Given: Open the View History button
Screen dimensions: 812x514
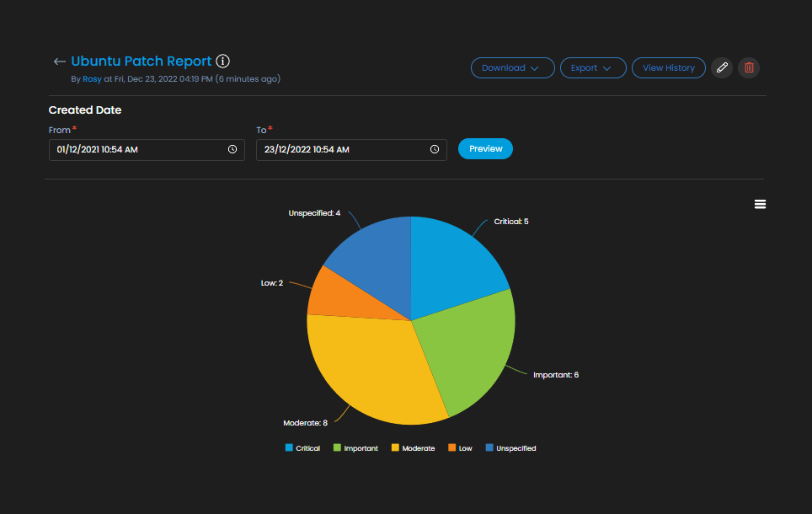Looking at the screenshot, I should point(669,68).
